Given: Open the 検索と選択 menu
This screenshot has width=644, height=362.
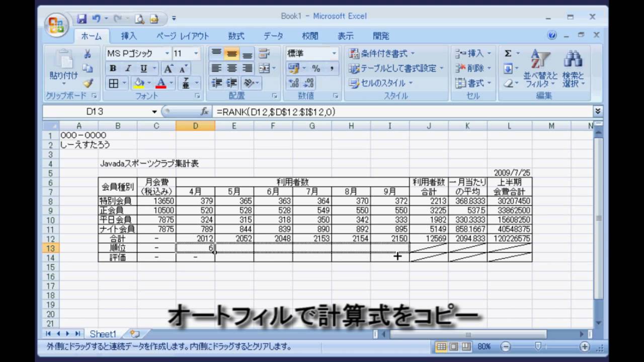Looking at the screenshot, I should [574, 69].
